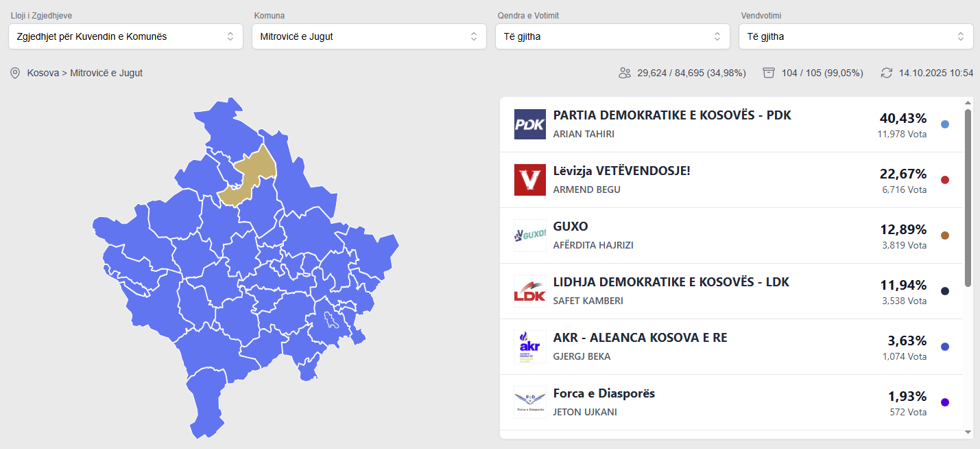Click the location pin icon
This screenshot has height=449, width=980.
pyautogui.click(x=15, y=73)
